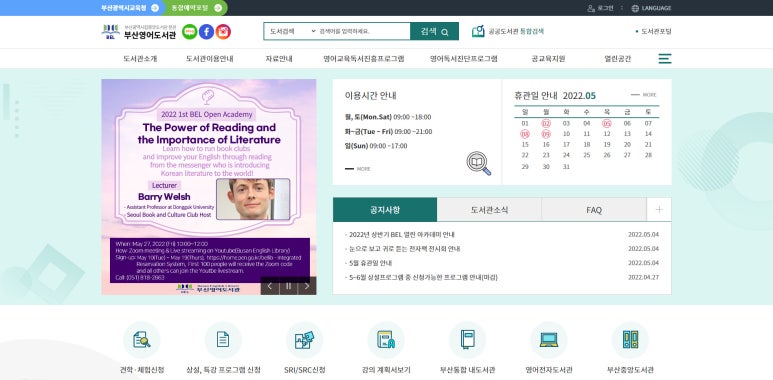This screenshot has width=773, height=380.
Task: Click the 검색 search button
Action: coord(434,31)
